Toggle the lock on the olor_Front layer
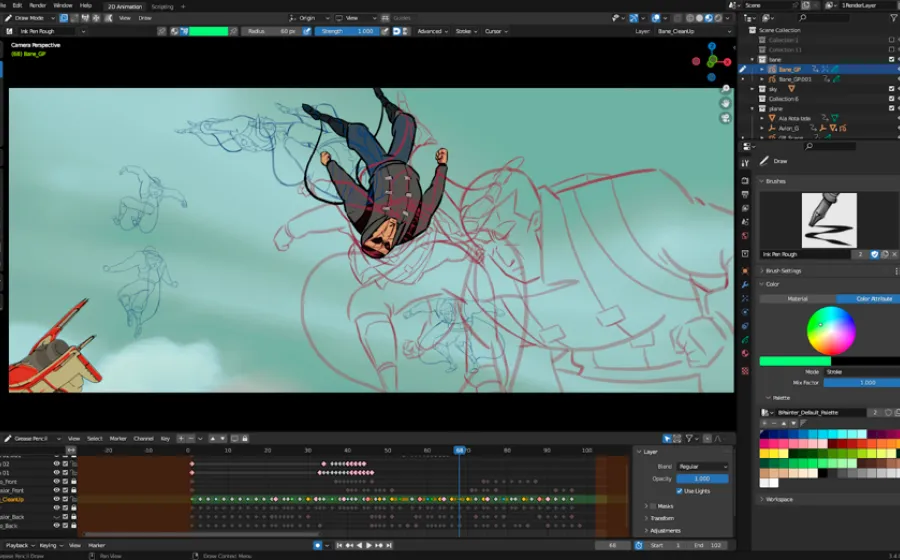The image size is (900, 560). pos(73,491)
